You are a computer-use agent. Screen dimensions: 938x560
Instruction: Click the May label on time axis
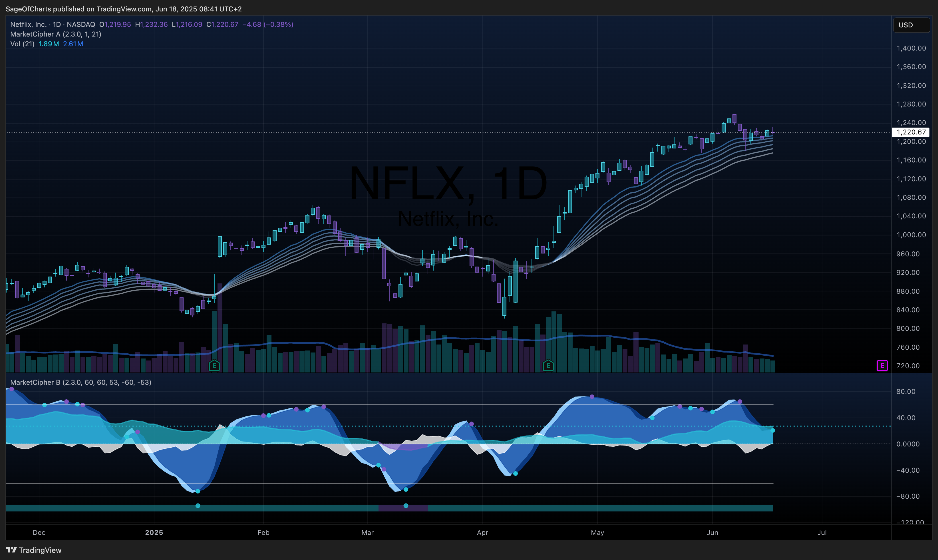597,532
